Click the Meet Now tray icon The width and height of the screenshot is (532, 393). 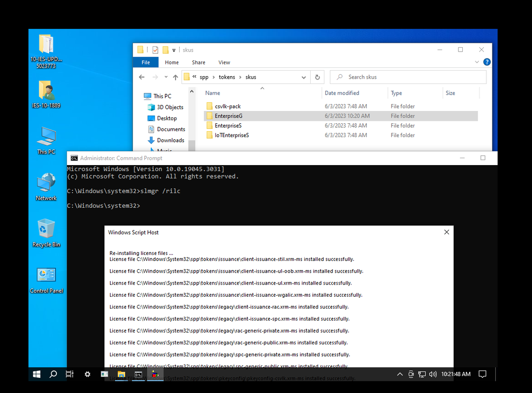click(411, 374)
